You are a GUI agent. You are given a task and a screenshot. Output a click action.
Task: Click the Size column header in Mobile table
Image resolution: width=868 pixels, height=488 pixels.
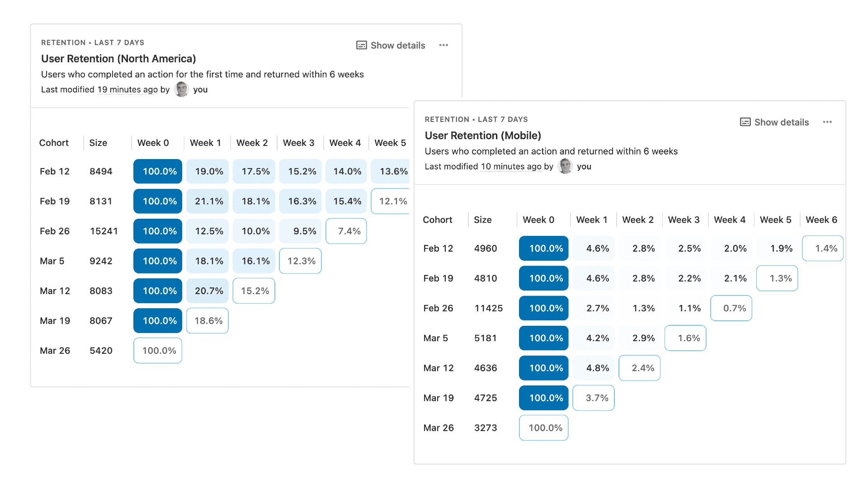click(482, 220)
